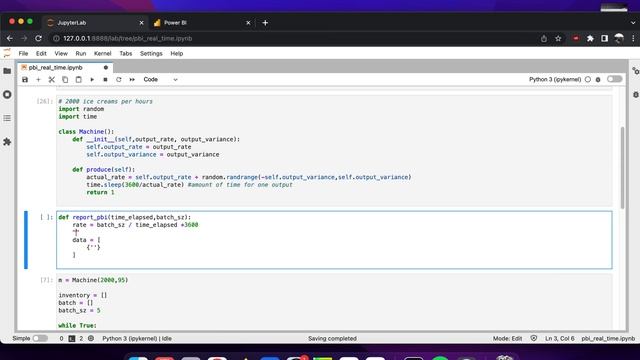Restart the kernel
This screenshot has height=360, width=640.
pyautogui.click(x=119, y=80)
